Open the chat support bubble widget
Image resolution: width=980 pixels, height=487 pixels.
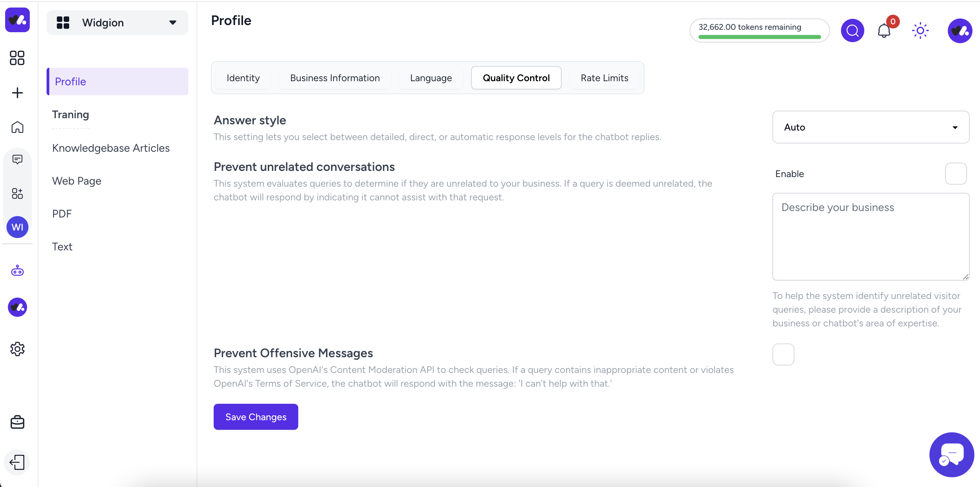pyautogui.click(x=952, y=454)
